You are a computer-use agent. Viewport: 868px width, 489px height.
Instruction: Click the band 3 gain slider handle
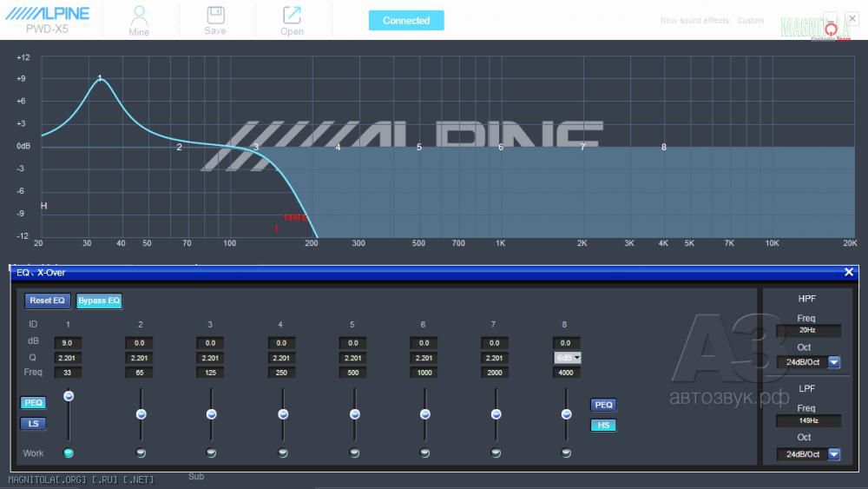click(212, 414)
